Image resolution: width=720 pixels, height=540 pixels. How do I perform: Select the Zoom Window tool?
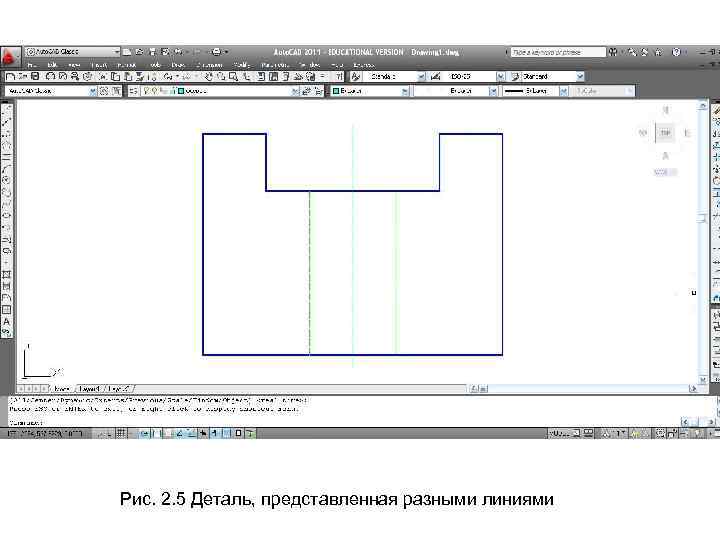(233, 76)
